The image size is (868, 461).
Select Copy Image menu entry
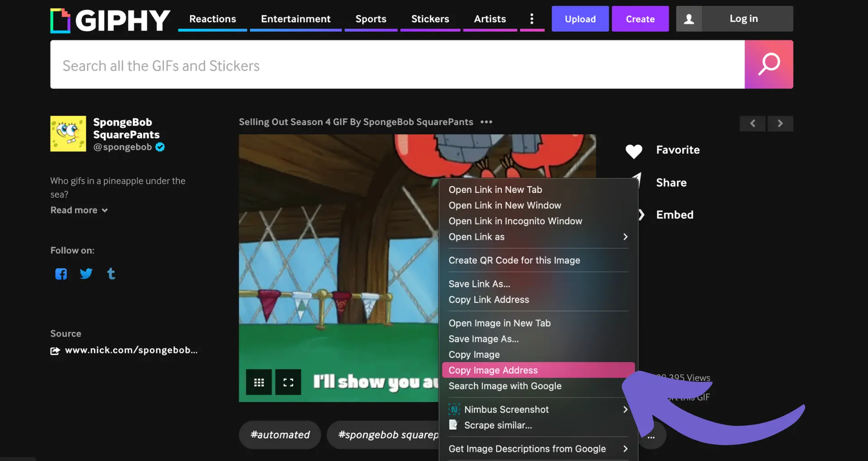[x=538, y=355]
